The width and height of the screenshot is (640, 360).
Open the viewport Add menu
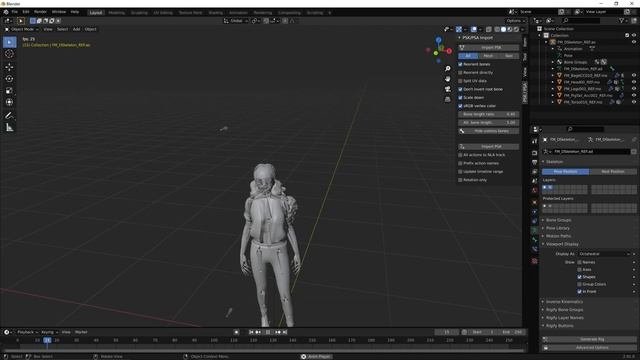[x=76, y=29]
